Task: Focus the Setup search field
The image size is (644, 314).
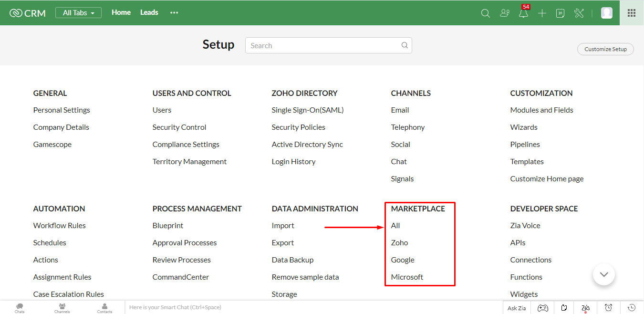Action: (x=329, y=45)
